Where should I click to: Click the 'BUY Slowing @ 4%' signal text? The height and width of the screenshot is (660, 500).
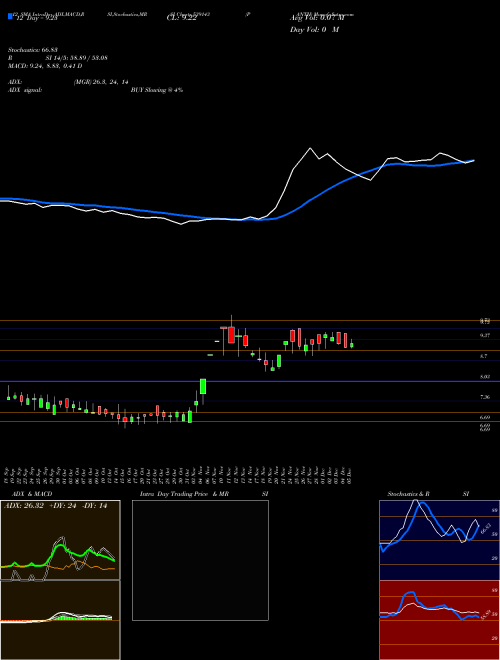[157, 90]
